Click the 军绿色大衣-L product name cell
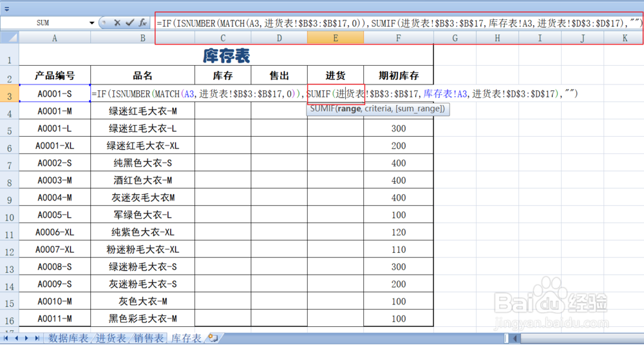Viewport: 644px width, 345px height. (142, 215)
